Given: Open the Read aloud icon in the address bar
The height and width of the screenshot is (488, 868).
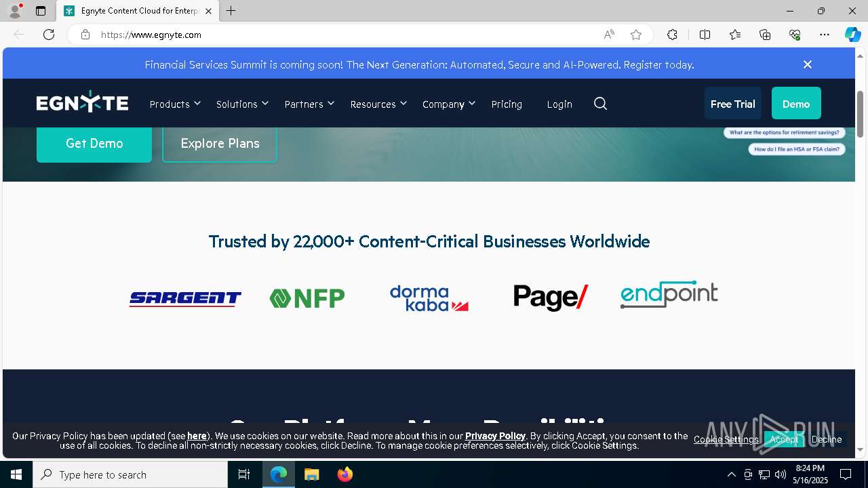Looking at the screenshot, I should (609, 35).
